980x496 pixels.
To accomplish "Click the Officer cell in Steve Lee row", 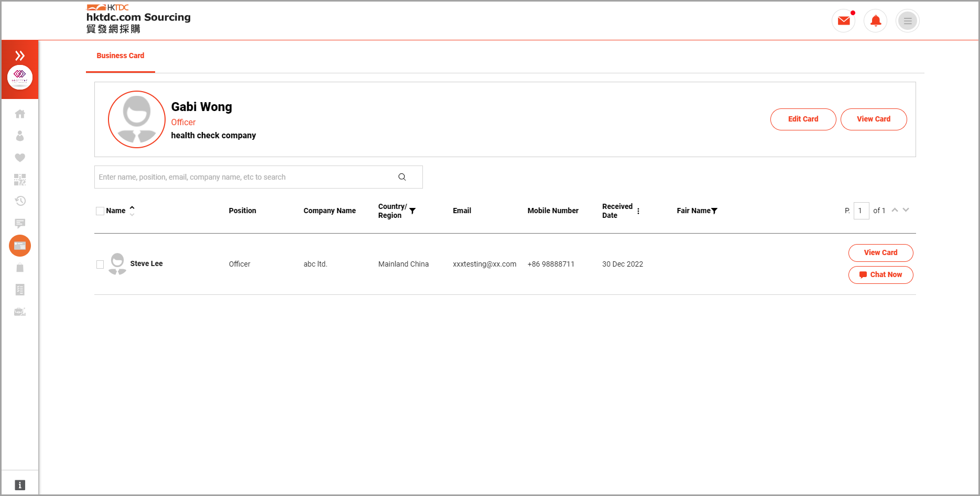I will pyautogui.click(x=239, y=264).
